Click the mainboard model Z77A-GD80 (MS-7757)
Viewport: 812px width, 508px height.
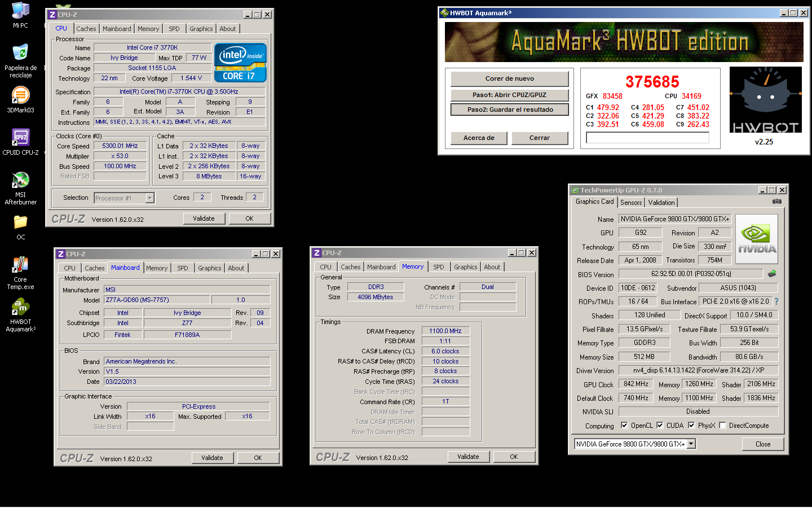point(157,300)
